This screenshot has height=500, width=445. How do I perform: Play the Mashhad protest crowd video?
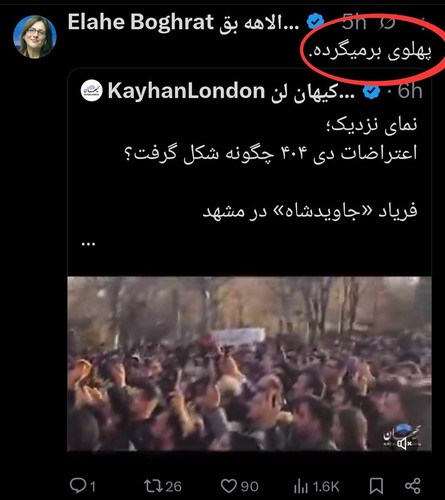[249, 364]
